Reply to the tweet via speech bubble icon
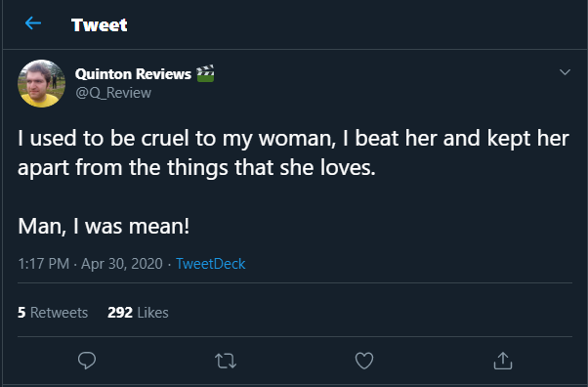The height and width of the screenshot is (387, 588). 87,361
